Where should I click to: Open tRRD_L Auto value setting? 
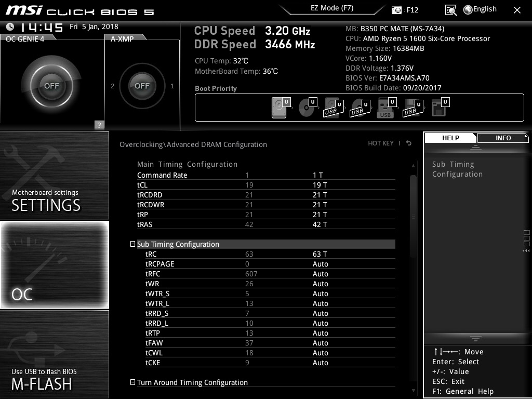pyautogui.click(x=320, y=323)
